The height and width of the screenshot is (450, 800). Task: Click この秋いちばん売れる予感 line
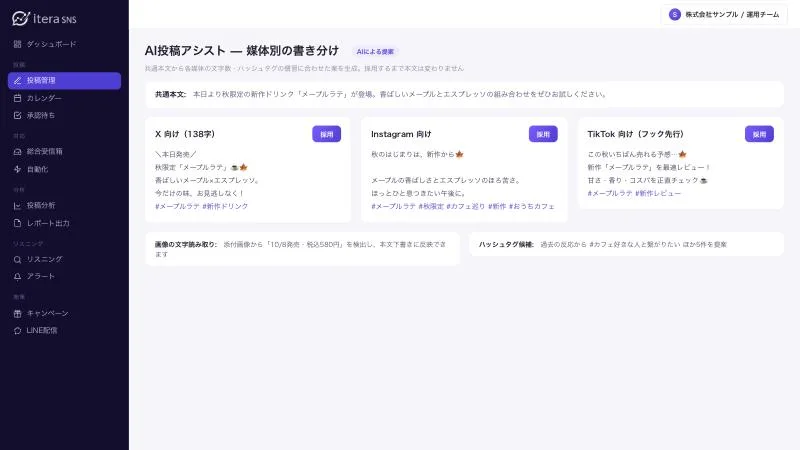pyautogui.click(x=637, y=154)
